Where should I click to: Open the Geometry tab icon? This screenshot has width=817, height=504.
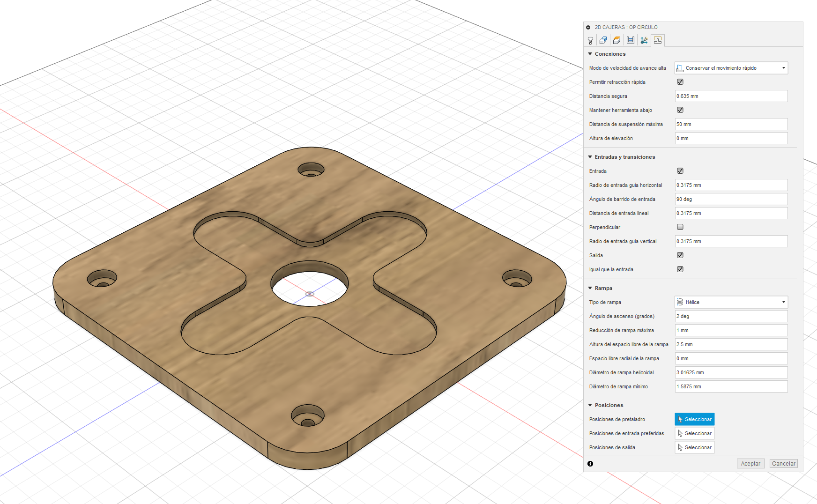click(x=603, y=40)
